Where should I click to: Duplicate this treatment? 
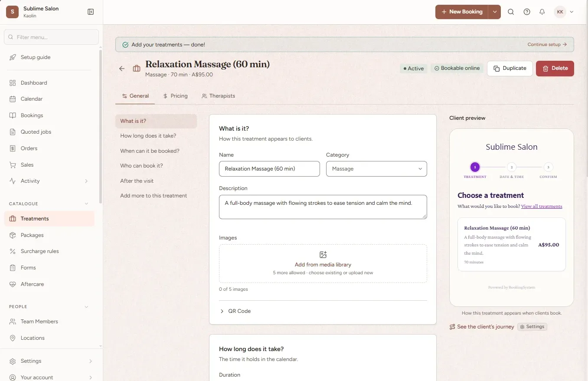pos(510,69)
